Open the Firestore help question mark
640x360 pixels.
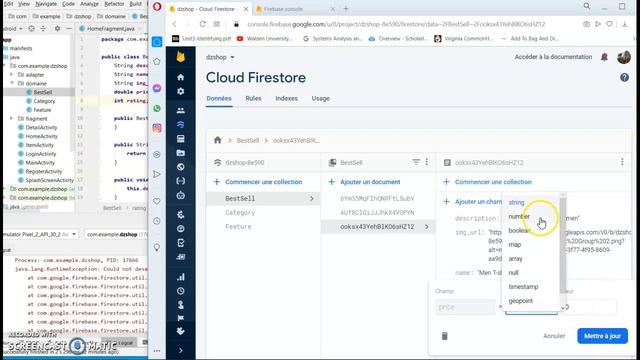(624, 78)
